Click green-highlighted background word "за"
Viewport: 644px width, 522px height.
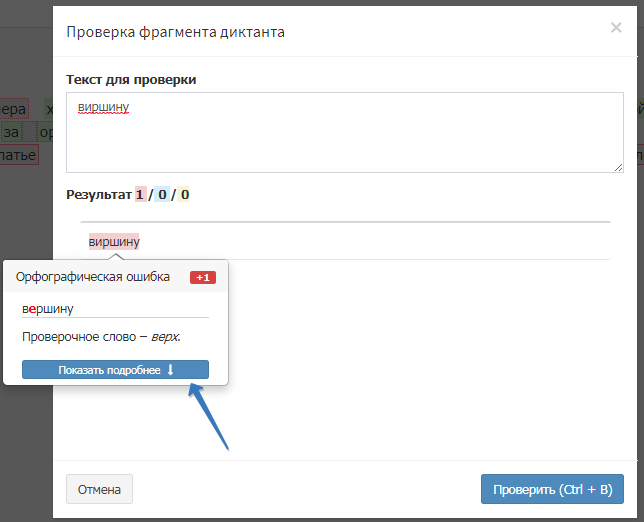click(12, 131)
